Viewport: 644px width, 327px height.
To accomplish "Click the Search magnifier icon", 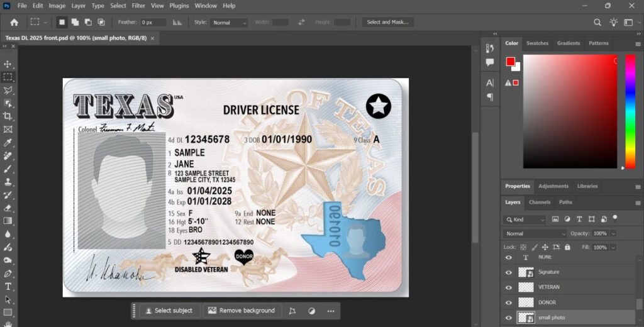I will pyautogui.click(x=597, y=22).
